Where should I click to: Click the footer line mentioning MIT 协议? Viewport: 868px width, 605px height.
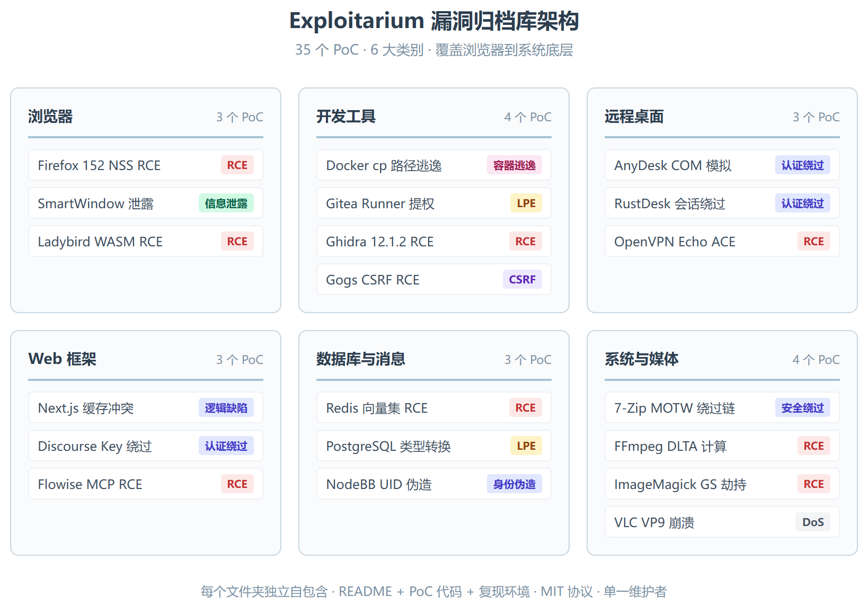point(434,591)
